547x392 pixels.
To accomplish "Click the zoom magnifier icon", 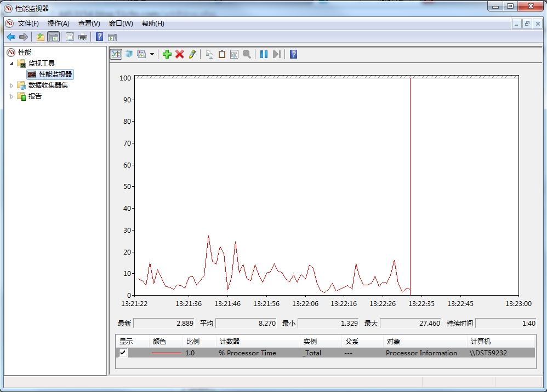I will [247, 54].
